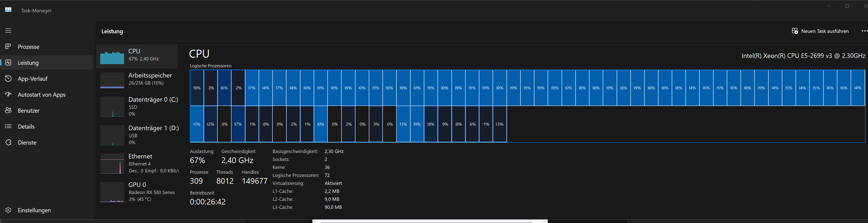The height and width of the screenshot is (223, 868).
Task: Click the first logical processor cell in the top row
Action: [x=197, y=88]
